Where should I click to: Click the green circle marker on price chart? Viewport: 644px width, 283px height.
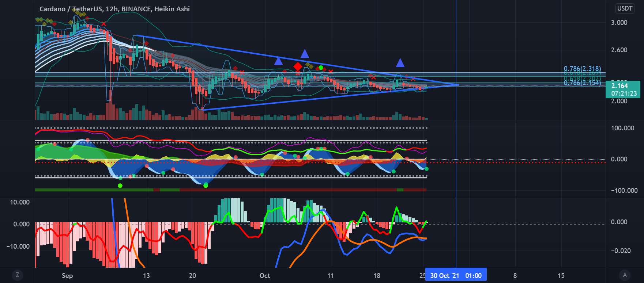click(x=321, y=68)
